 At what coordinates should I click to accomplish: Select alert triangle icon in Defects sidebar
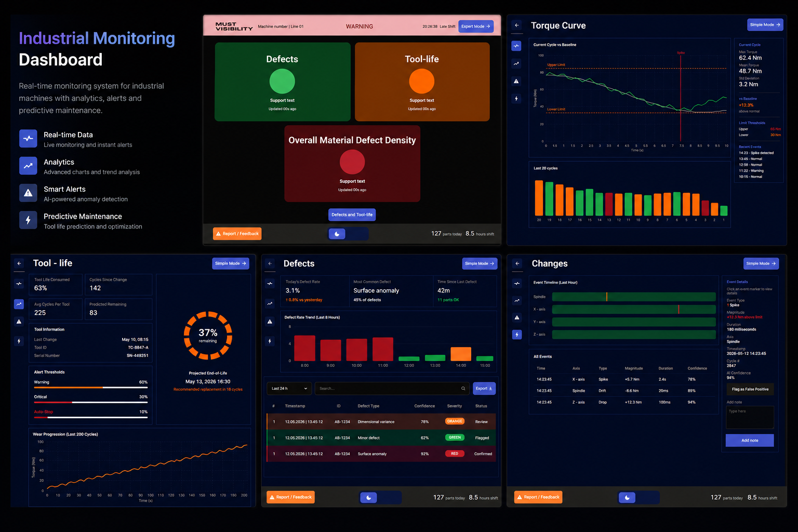[x=270, y=322]
